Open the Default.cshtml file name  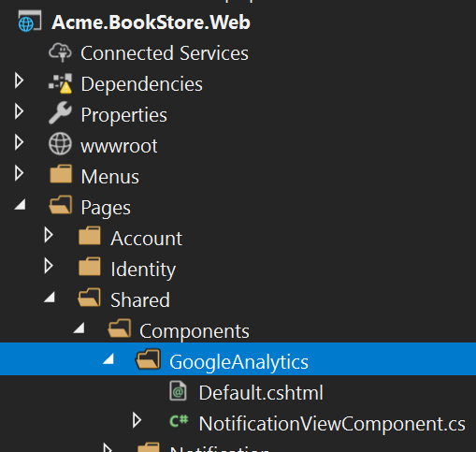pos(261,393)
